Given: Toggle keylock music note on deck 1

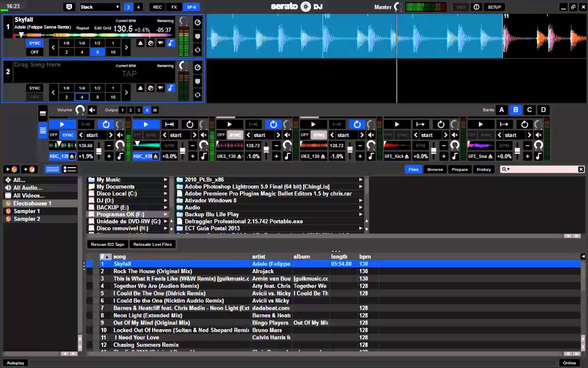Looking at the screenshot, I should (170, 43).
